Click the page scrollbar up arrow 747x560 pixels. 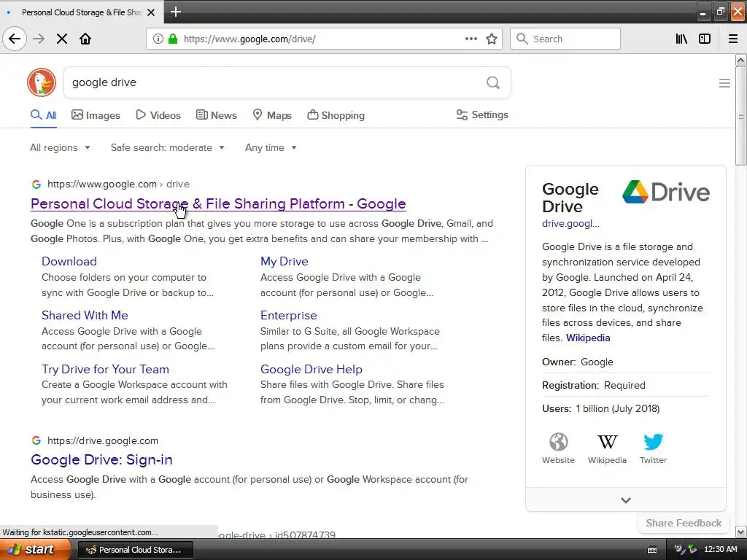741,60
